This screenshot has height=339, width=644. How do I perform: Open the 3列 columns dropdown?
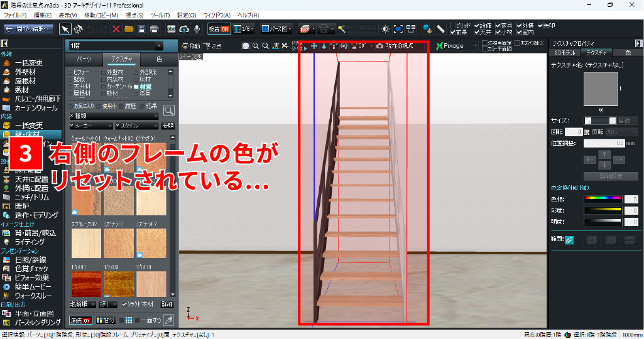pos(108,304)
